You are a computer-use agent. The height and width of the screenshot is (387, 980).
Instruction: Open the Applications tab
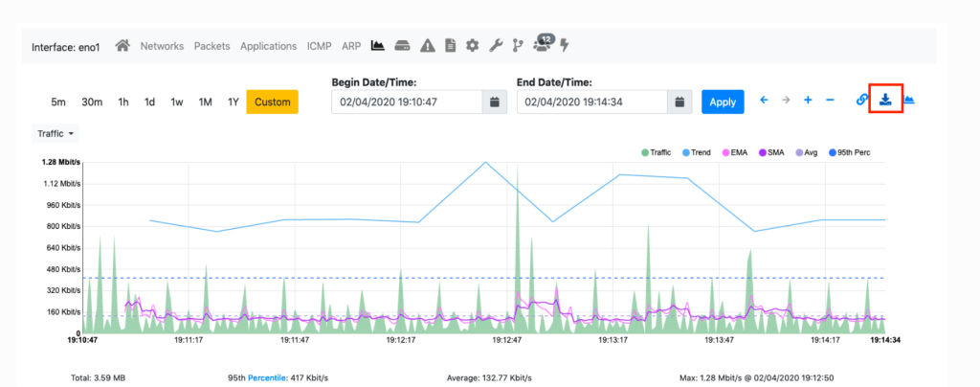[x=269, y=46]
